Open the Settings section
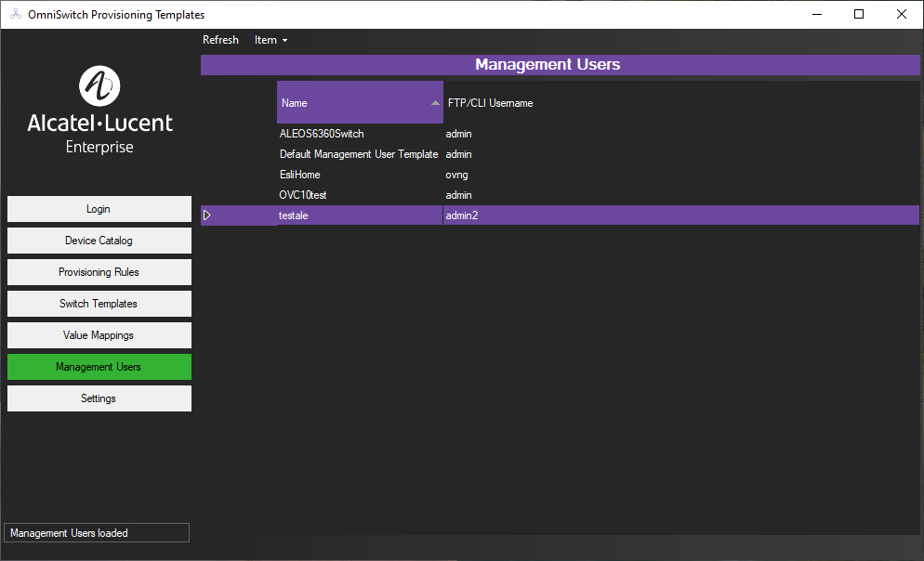The width and height of the screenshot is (924, 561). point(99,398)
